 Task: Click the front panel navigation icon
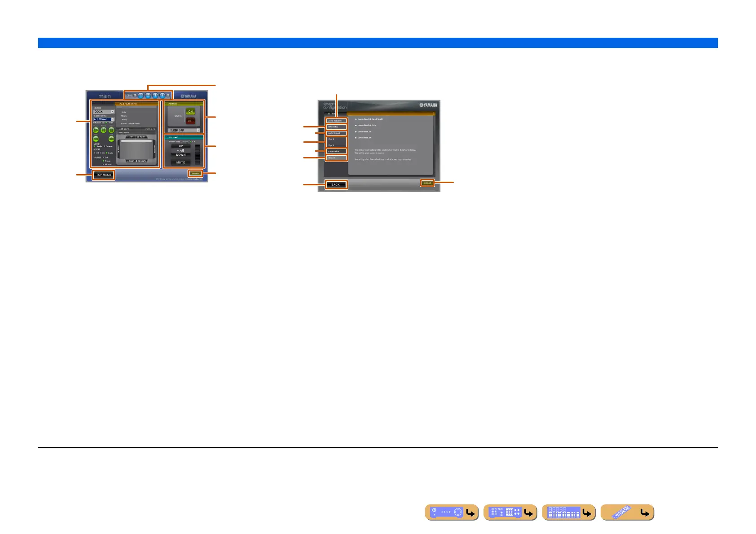click(452, 512)
